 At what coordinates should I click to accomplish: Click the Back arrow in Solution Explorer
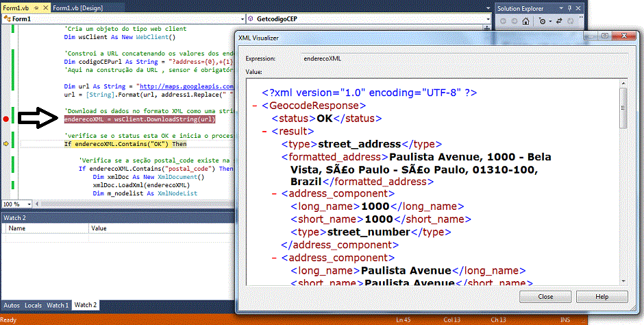504,21
